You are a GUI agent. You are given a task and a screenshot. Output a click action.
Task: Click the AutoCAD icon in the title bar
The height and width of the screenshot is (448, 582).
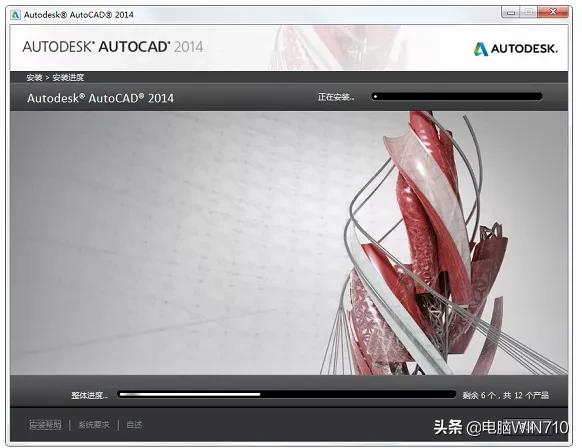[x=16, y=15]
